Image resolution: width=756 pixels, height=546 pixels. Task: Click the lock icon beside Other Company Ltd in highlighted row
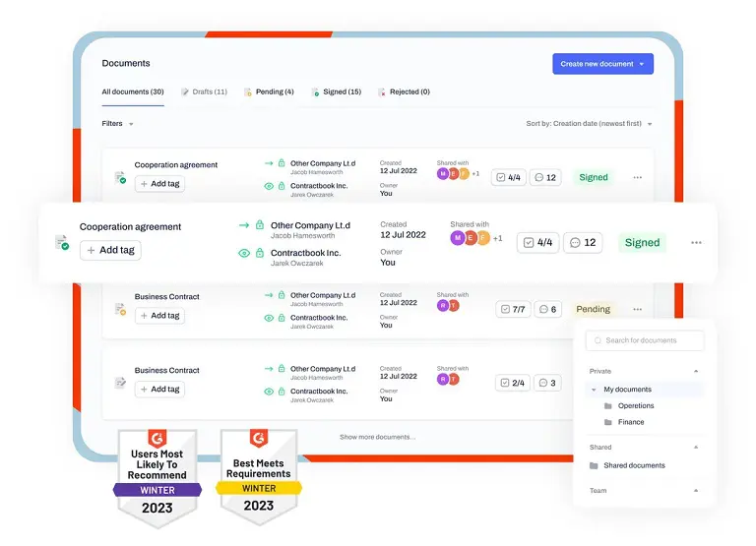point(260,225)
